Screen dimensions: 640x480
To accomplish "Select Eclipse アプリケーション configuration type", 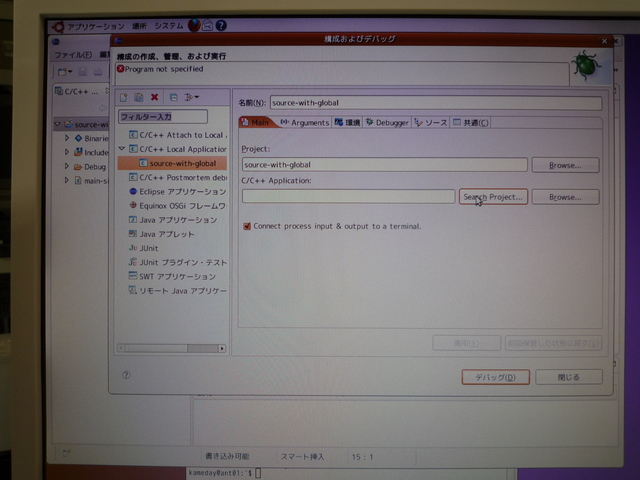I will click(x=178, y=191).
